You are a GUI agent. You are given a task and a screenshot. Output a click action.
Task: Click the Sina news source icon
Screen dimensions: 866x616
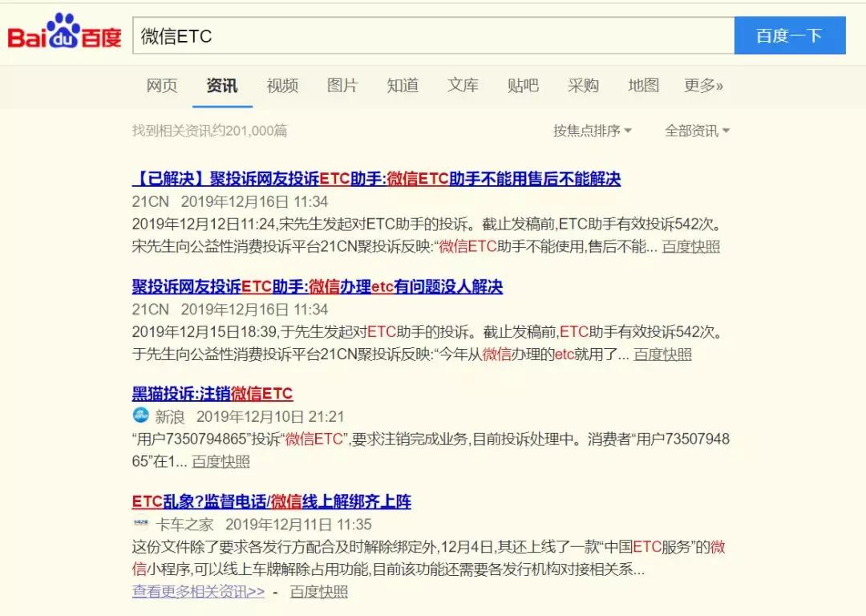140,415
